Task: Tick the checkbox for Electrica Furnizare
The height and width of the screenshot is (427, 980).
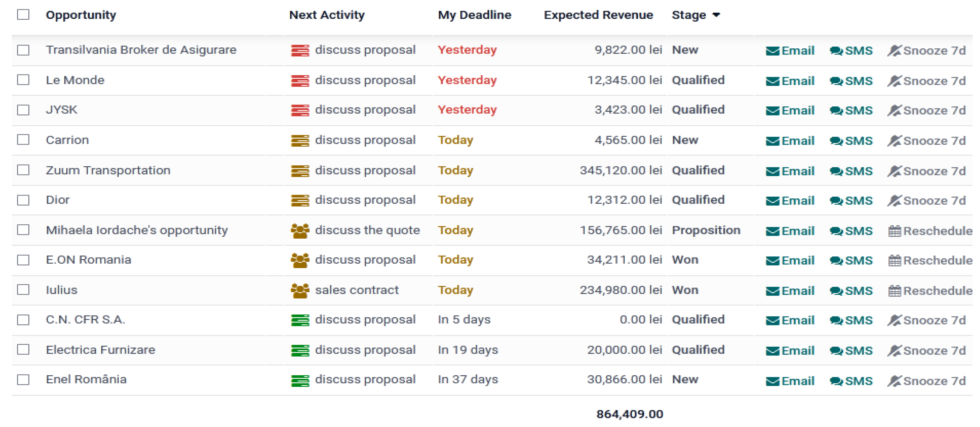Action: [x=23, y=349]
